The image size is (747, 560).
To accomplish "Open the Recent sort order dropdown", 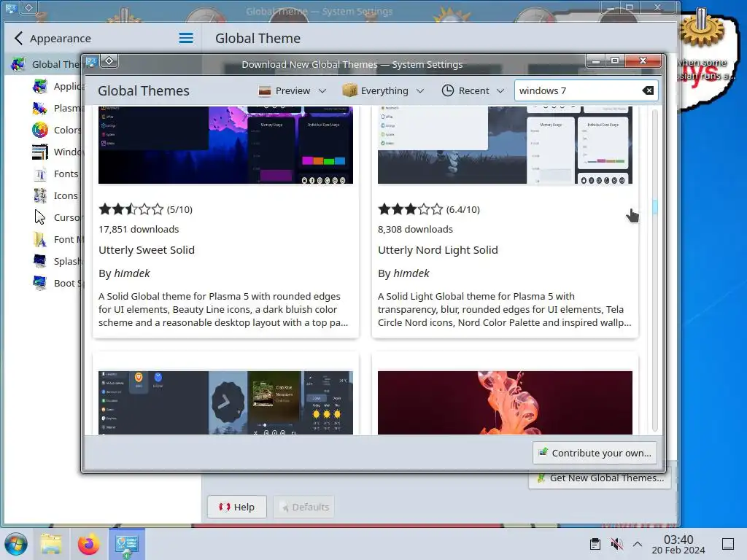I will click(x=473, y=90).
